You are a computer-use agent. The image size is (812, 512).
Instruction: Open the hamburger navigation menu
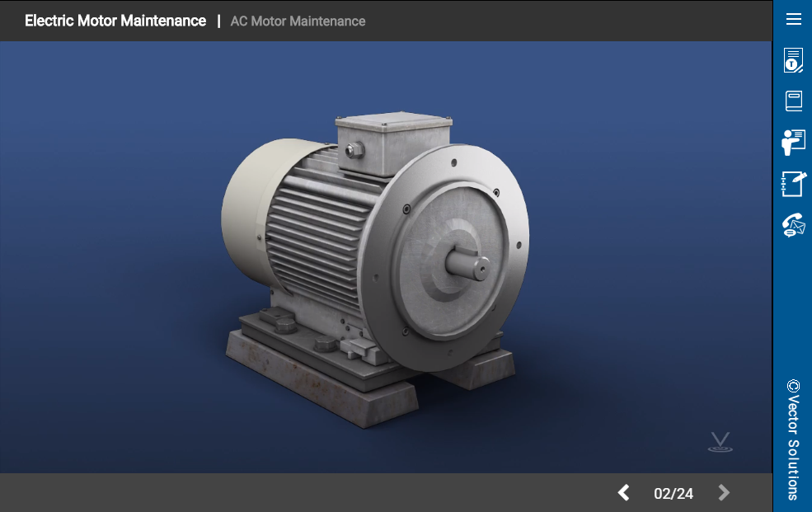coord(793,19)
